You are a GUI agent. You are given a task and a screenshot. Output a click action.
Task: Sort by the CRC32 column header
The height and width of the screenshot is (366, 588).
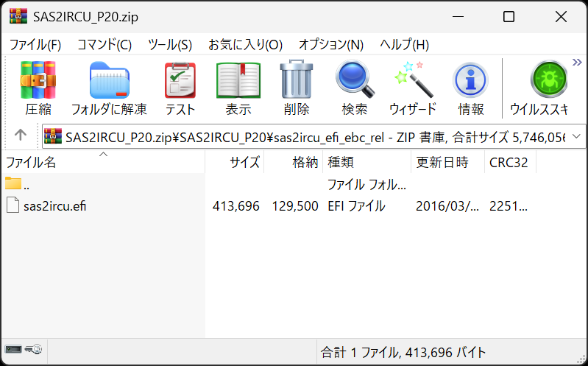pos(511,162)
